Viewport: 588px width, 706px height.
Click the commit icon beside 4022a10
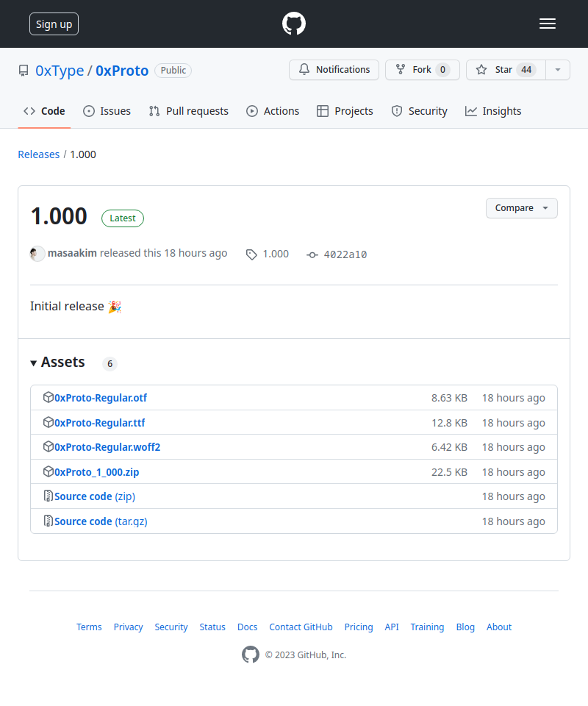click(312, 254)
